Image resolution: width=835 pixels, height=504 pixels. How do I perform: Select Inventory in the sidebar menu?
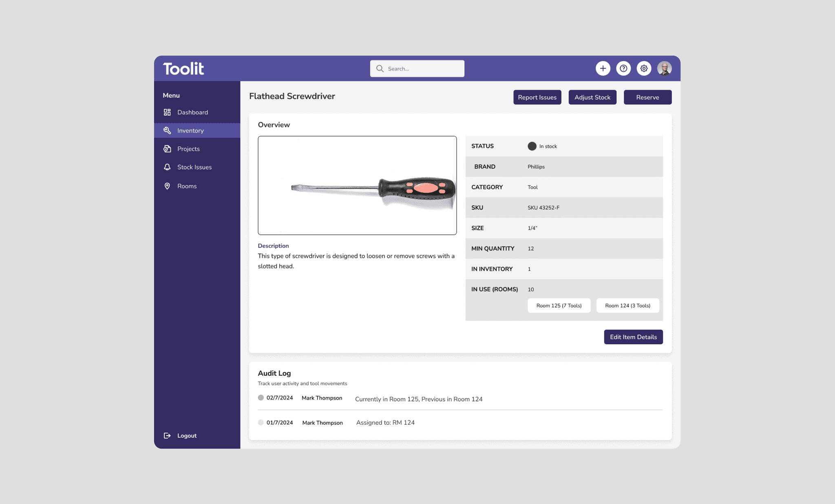click(x=190, y=130)
